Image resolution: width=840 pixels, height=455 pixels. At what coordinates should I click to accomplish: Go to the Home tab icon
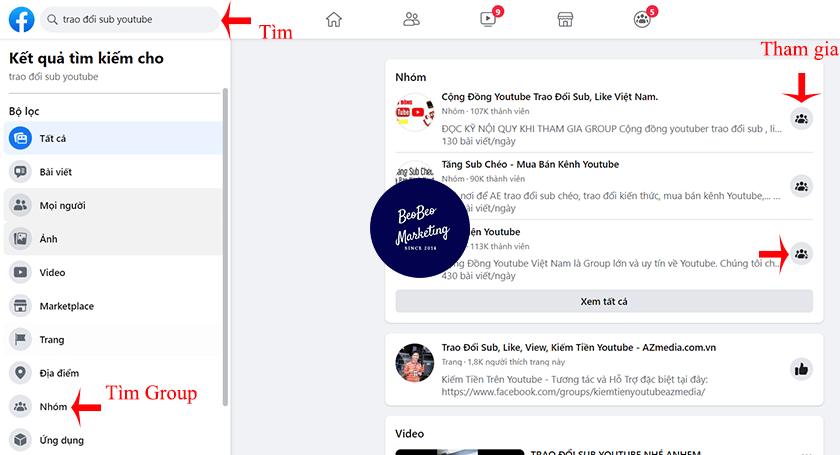point(334,20)
